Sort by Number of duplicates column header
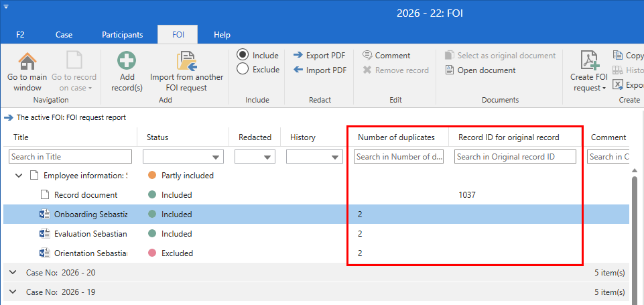Image resolution: width=644 pixels, height=305 pixels. 396,137
